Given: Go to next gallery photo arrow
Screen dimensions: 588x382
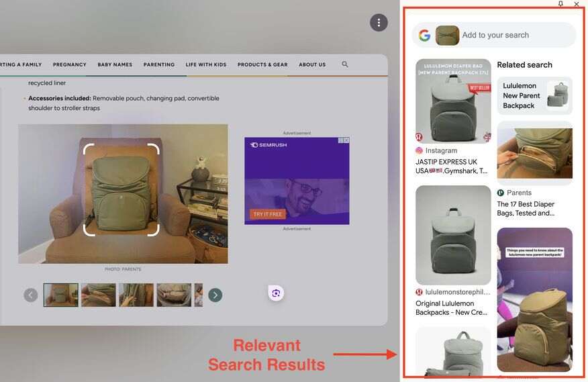Looking at the screenshot, I should (215, 295).
